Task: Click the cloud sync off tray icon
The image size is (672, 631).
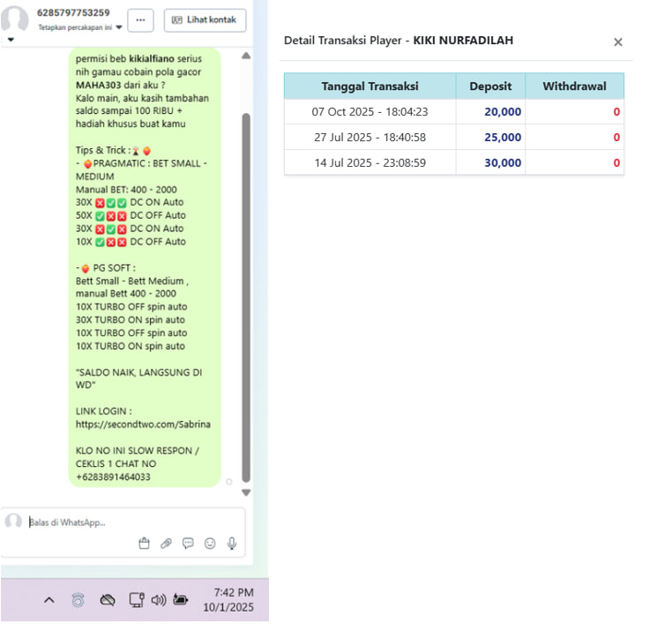Action: coord(107,600)
